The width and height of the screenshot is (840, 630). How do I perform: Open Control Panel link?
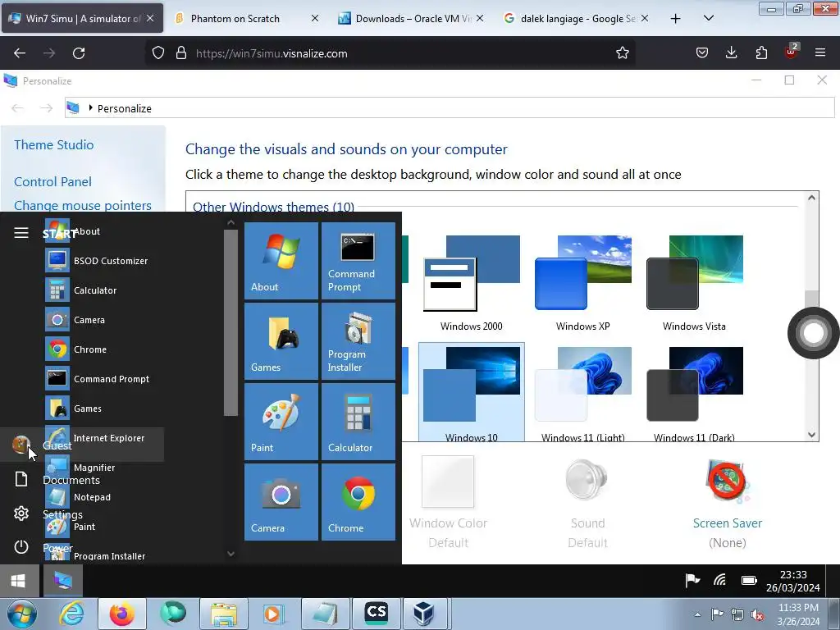pos(52,181)
